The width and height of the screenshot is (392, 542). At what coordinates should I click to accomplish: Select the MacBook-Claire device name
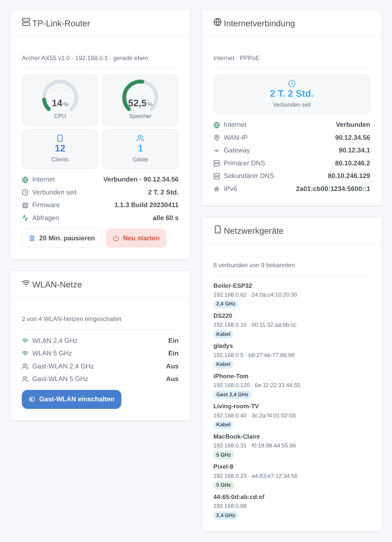(x=236, y=437)
